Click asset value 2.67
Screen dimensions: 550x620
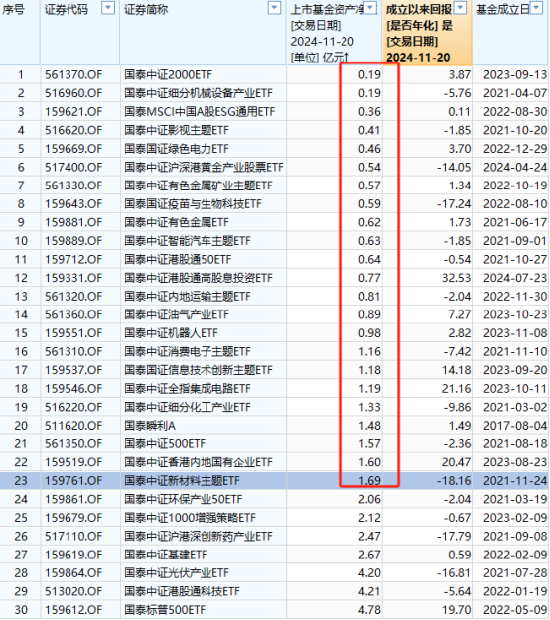pyautogui.click(x=369, y=555)
